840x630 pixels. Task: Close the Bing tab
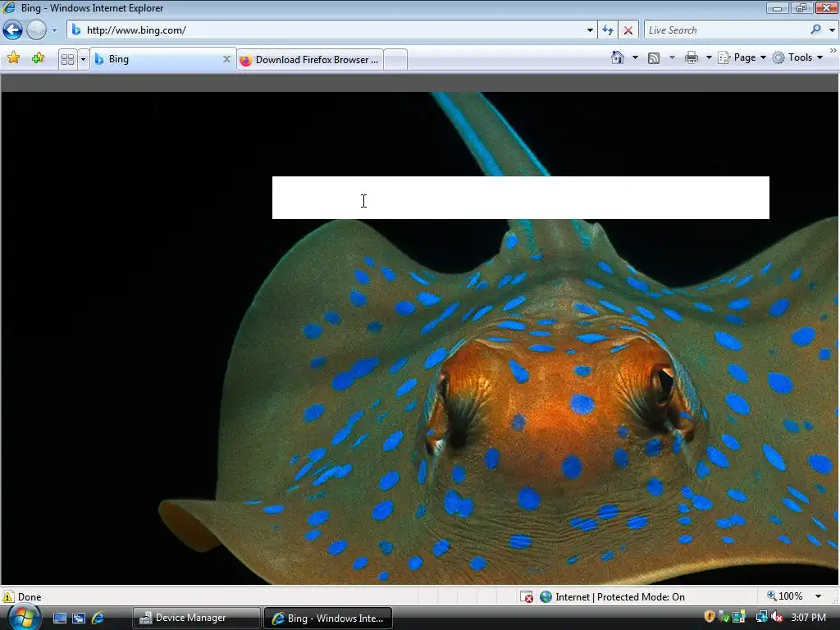(x=226, y=59)
